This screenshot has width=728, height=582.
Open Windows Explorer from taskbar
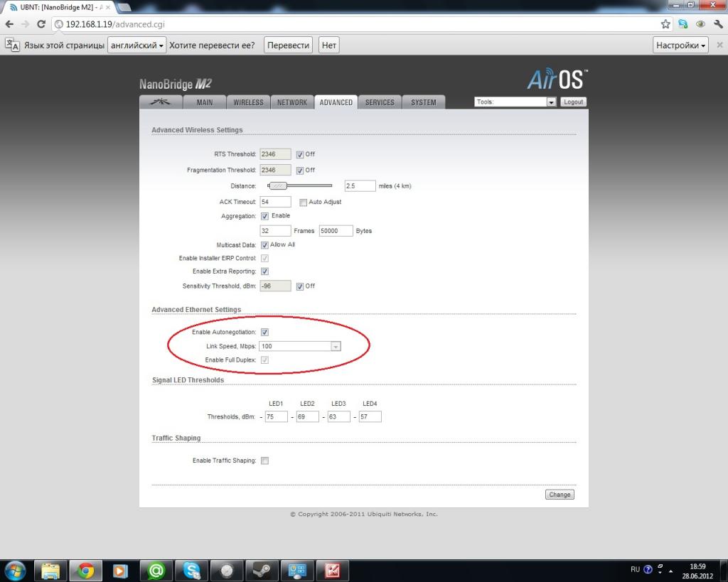point(50,571)
